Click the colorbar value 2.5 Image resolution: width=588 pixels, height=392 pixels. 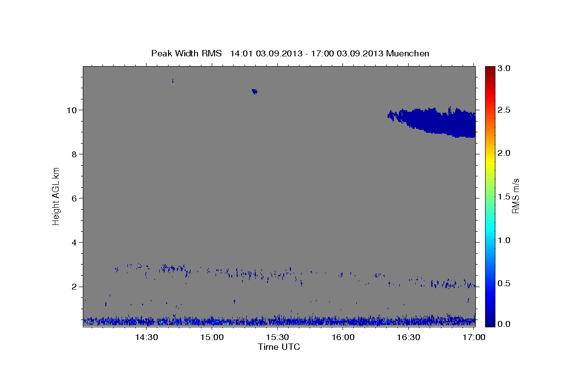(505, 110)
